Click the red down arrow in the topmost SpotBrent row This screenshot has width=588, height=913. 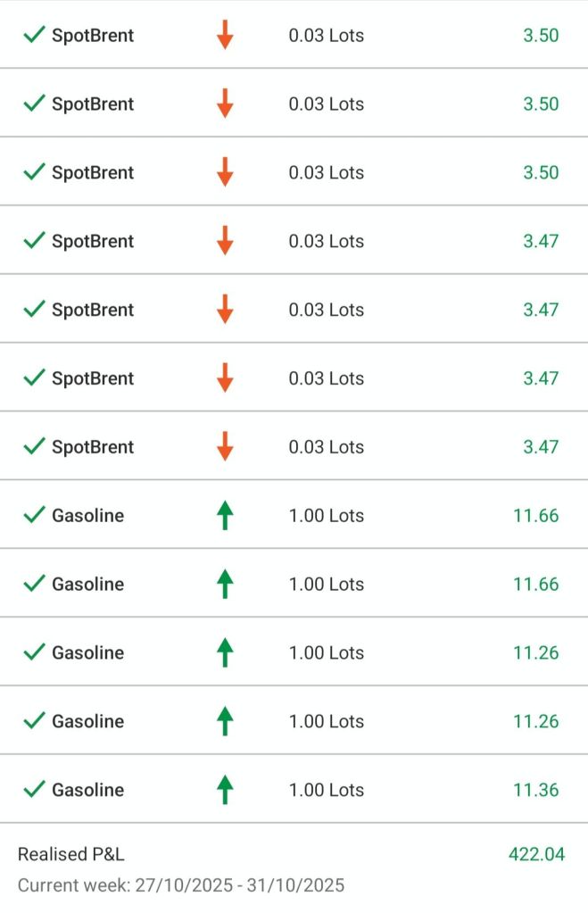click(x=225, y=36)
